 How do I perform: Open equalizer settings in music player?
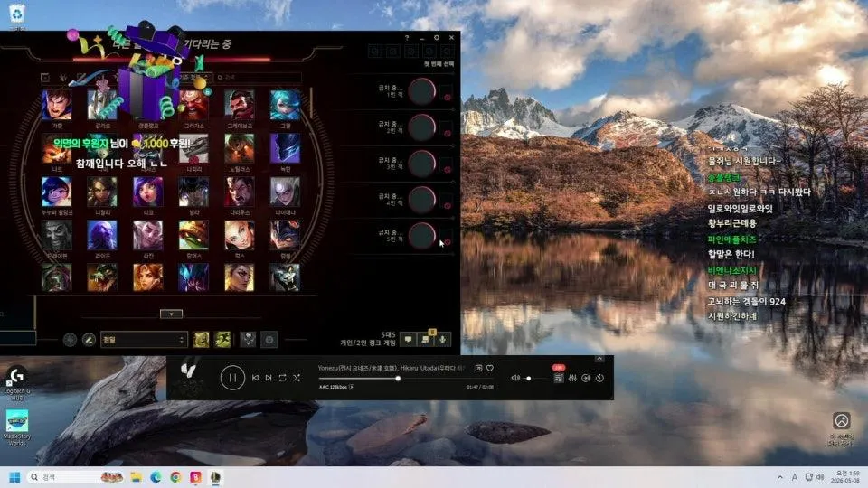coord(572,378)
